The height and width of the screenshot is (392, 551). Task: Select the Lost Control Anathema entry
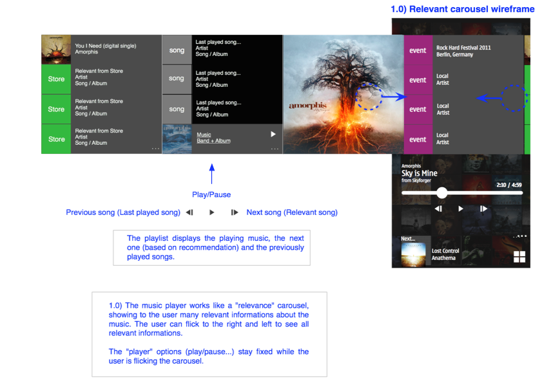tap(445, 254)
